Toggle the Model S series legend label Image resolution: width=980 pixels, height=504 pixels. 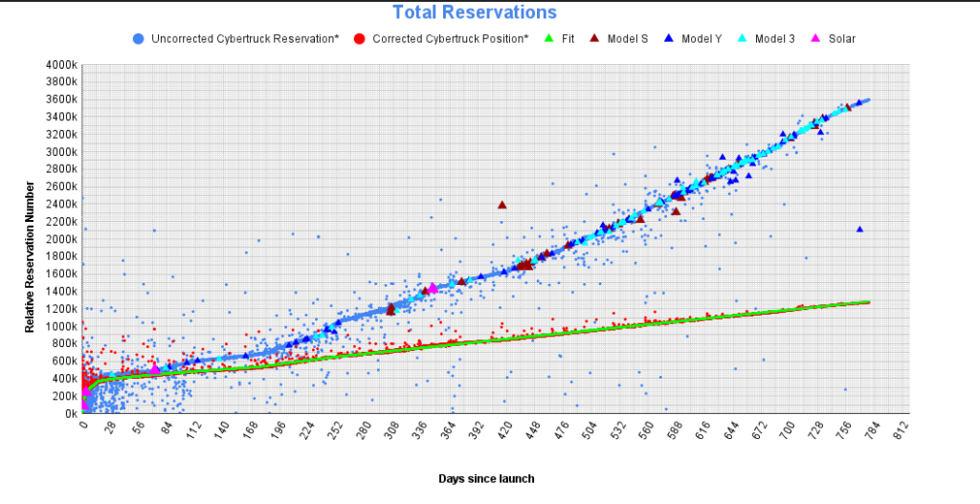(628, 38)
